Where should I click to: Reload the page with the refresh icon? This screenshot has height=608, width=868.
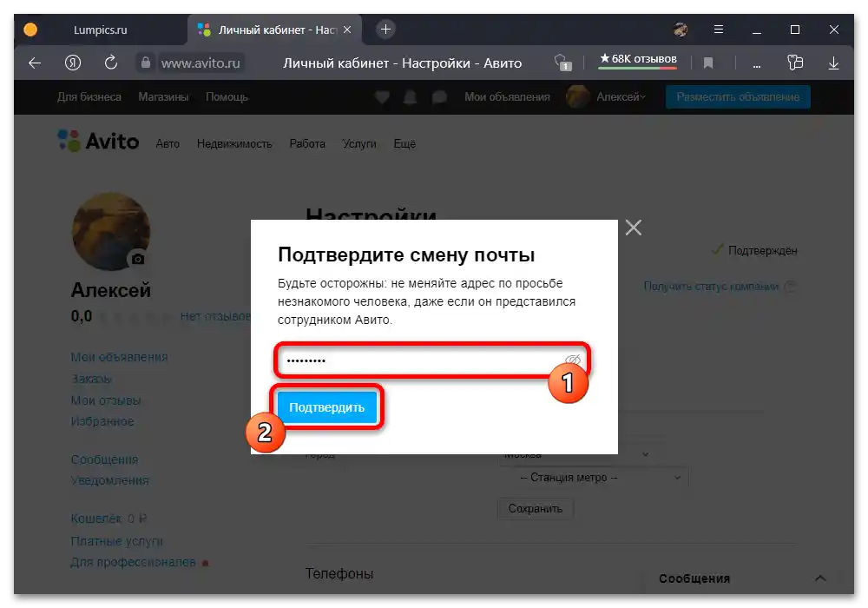click(111, 63)
